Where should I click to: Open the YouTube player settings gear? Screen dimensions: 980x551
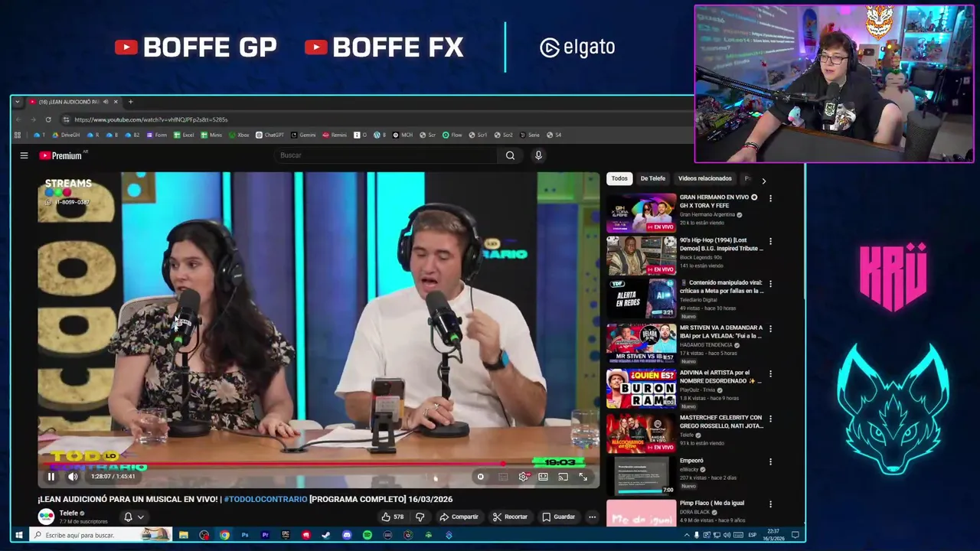click(523, 477)
